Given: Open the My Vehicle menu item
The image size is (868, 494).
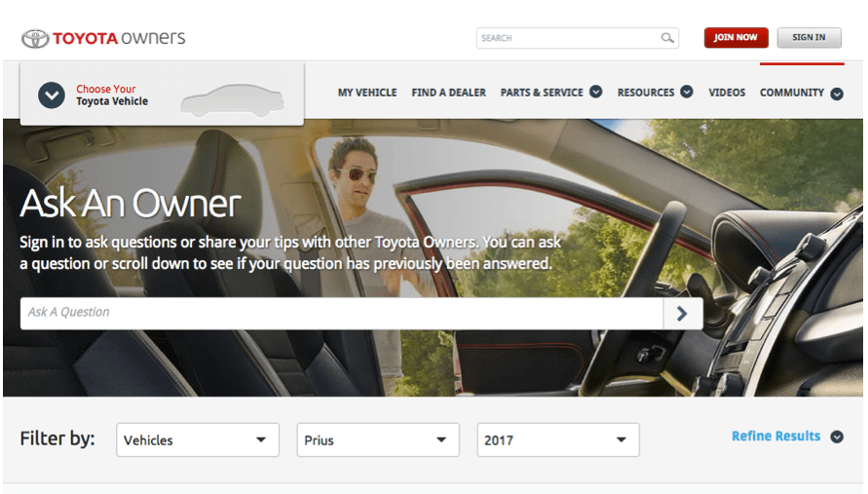Looking at the screenshot, I should click(367, 93).
